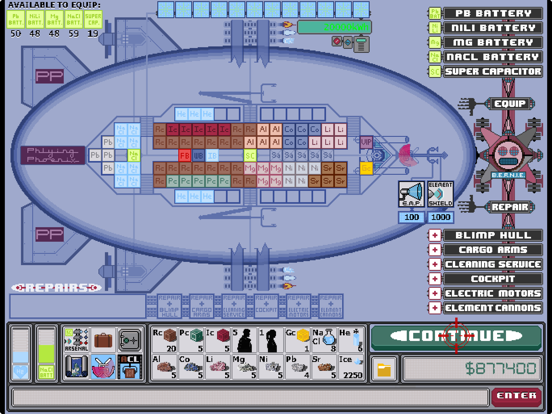Select CLEANING SERVICE repair option
Screen dimensions: 552x414
[493, 264]
